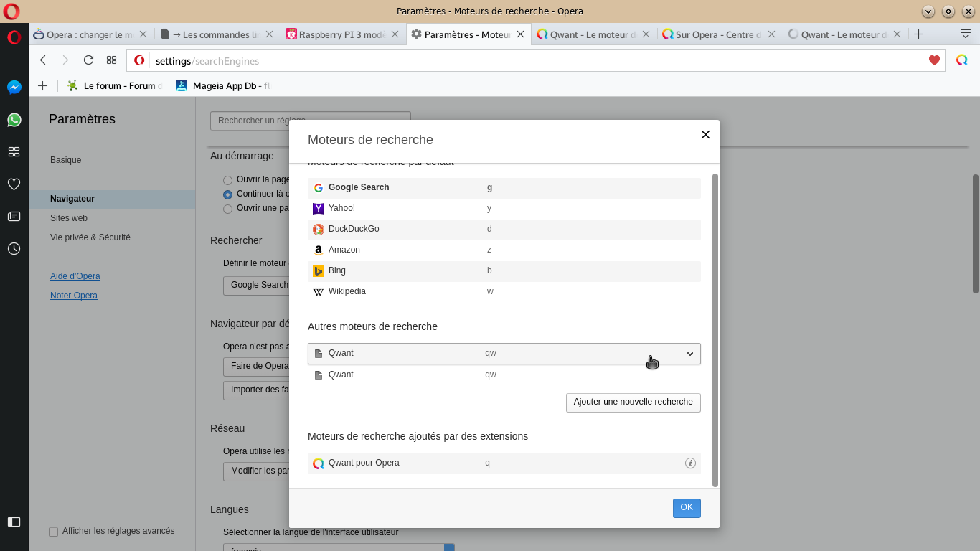Viewport: 980px width, 551px height.
Task: Select the DuckDuckGo search engine row
Action: [504, 229]
